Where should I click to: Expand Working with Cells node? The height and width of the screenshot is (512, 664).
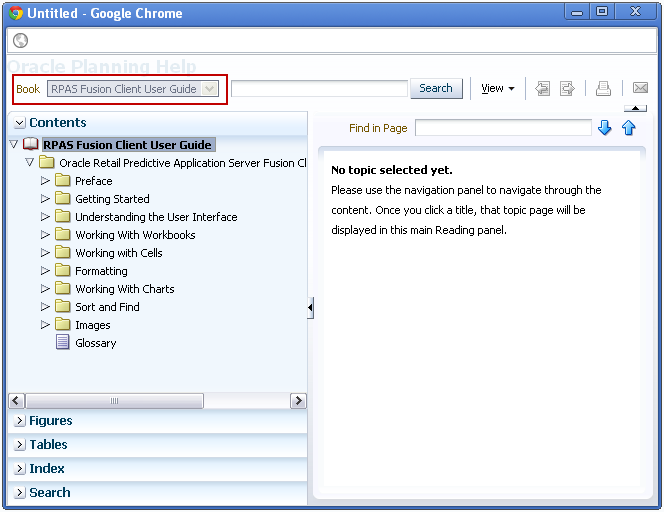pos(45,252)
